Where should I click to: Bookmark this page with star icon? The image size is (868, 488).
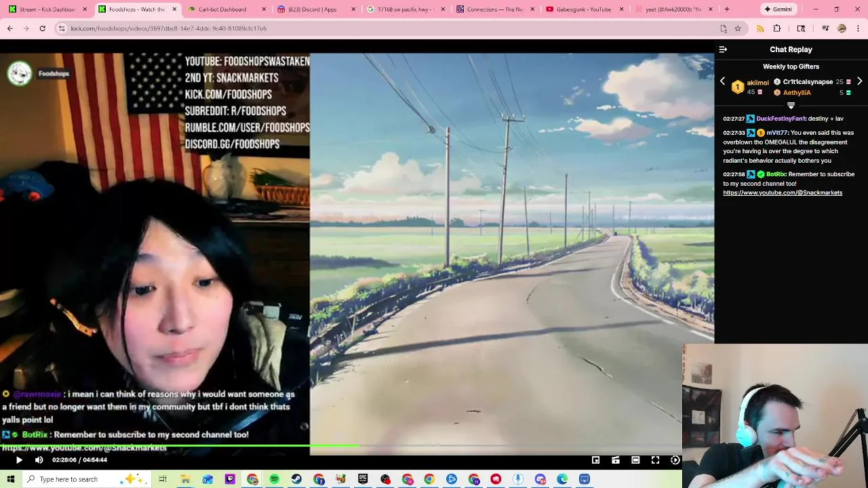738,28
